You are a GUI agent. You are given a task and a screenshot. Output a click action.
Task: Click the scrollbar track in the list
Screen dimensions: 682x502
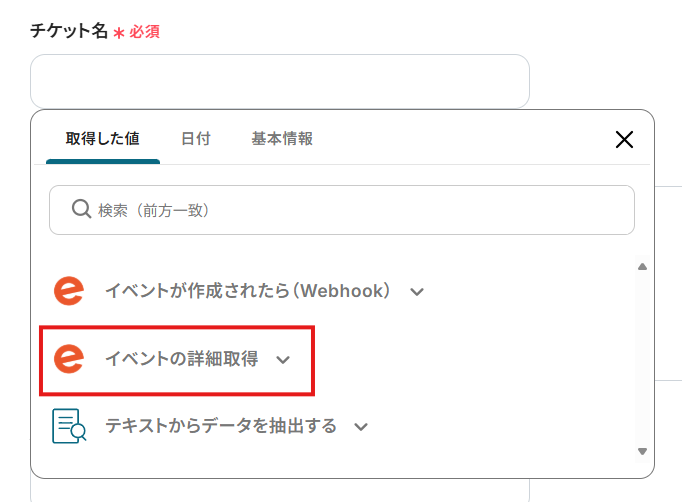coord(642,360)
